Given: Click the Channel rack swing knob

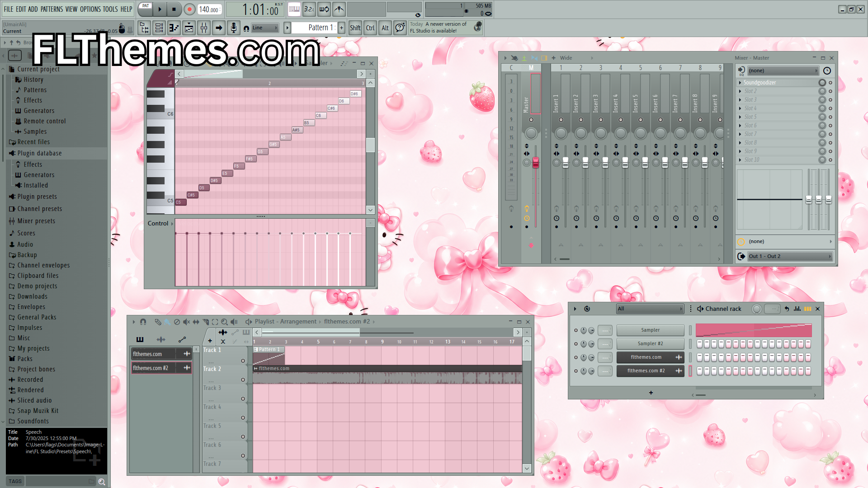Looking at the screenshot, I should [756, 309].
